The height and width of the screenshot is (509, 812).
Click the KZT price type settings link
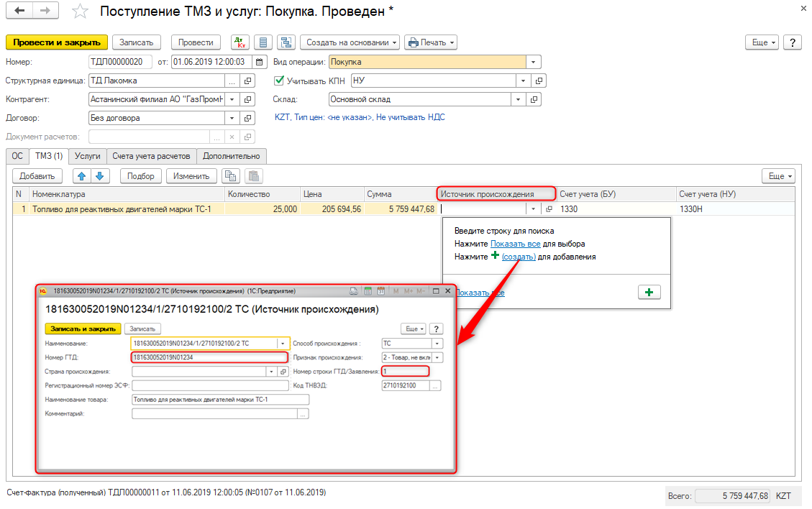pos(359,117)
